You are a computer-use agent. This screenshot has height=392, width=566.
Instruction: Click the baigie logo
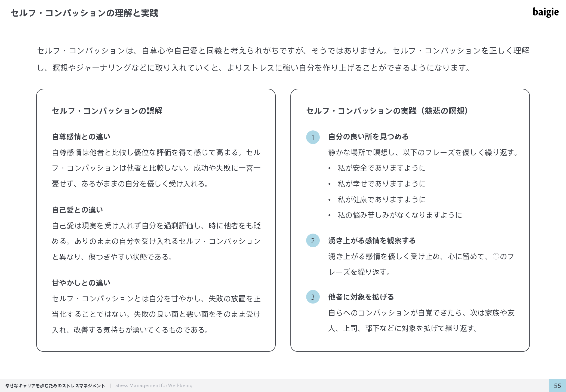coord(546,12)
